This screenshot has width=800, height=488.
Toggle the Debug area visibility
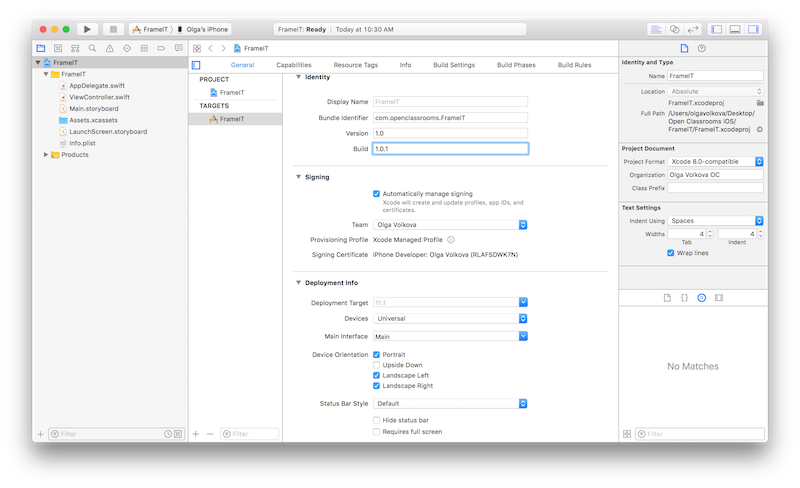point(735,30)
